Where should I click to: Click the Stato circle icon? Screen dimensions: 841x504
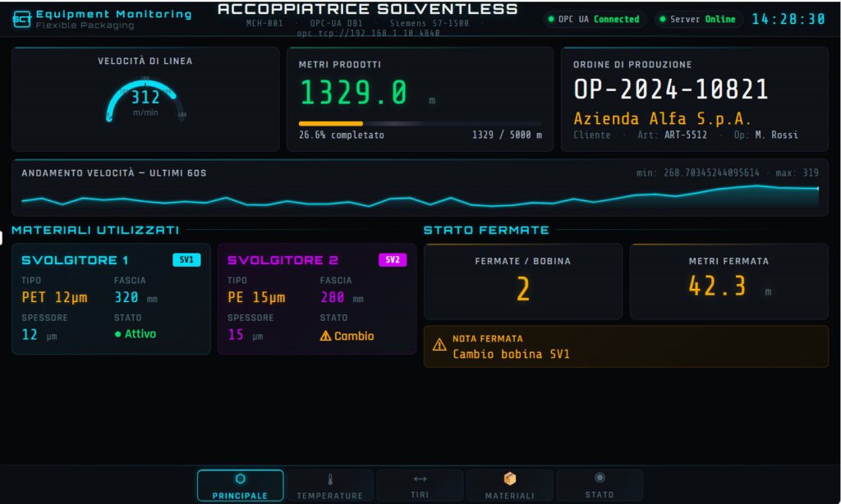coord(600,478)
